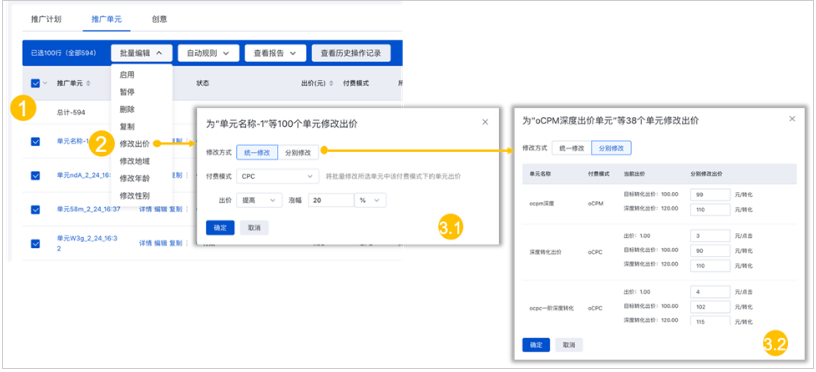This screenshot has width=816, height=372.
Task: Click 取消 in the 38-unit dialog
Action: 569,345
